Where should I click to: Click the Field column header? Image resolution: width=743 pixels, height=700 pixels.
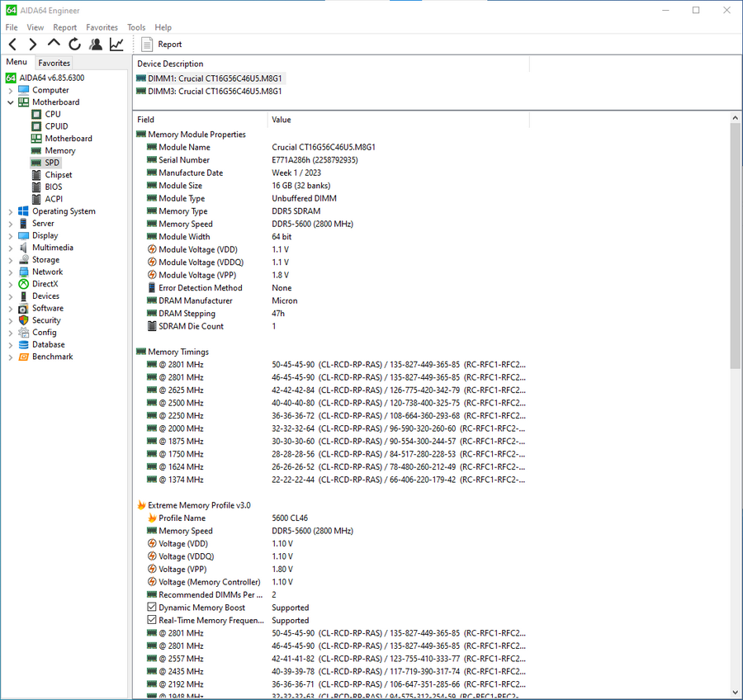[x=201, y=120]
